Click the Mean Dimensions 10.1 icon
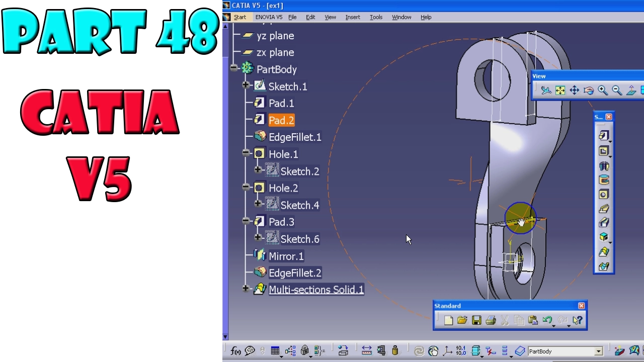Image resolution: width=644 pixels, height=362 pixels. (461, 351)
